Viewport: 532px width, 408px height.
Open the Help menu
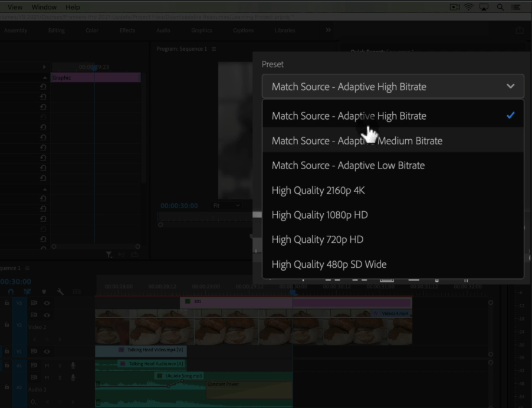(x=73, y=7)
